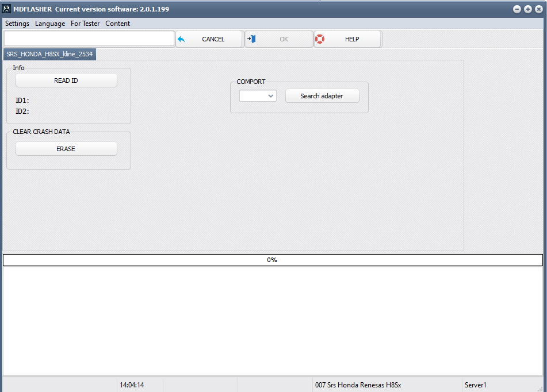Image resolution: width=547 pixels, height=392 pixels.
Task: Click the Search adapter button
Action: click(322, 96)
